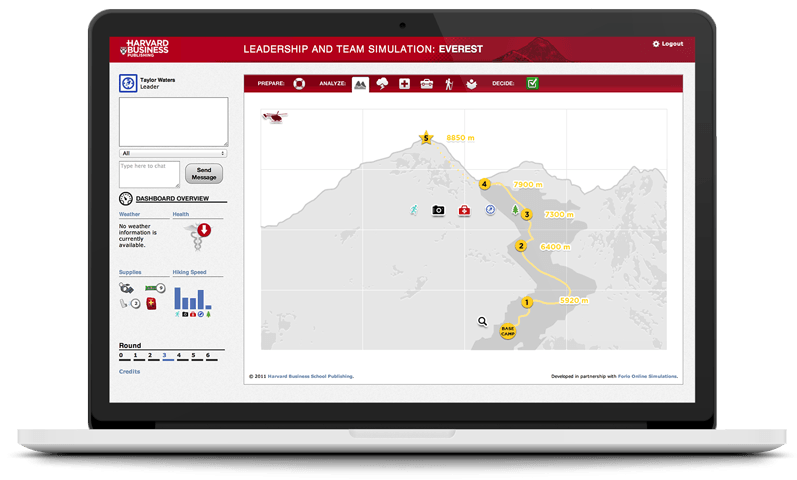The width and height of the screenshot is (797, 480).
Task: Click the Camp 4 marker
Action: pyautogui.click(x=484, y=184)
